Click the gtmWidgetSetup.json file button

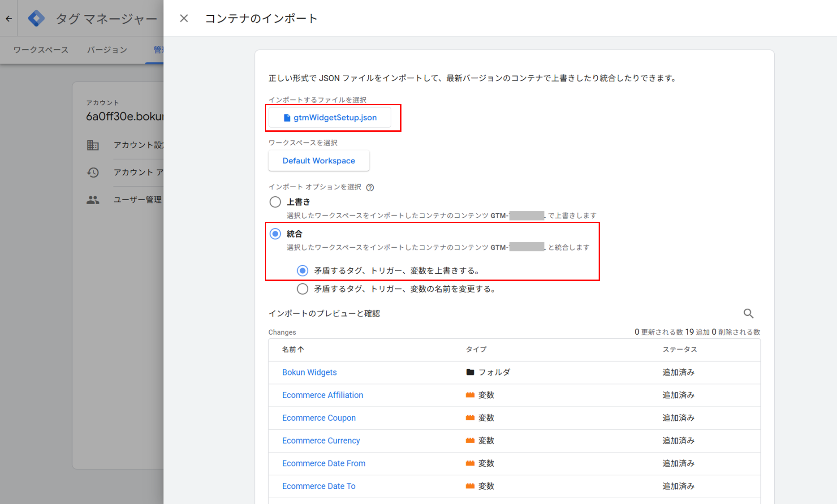click(330, 118)
